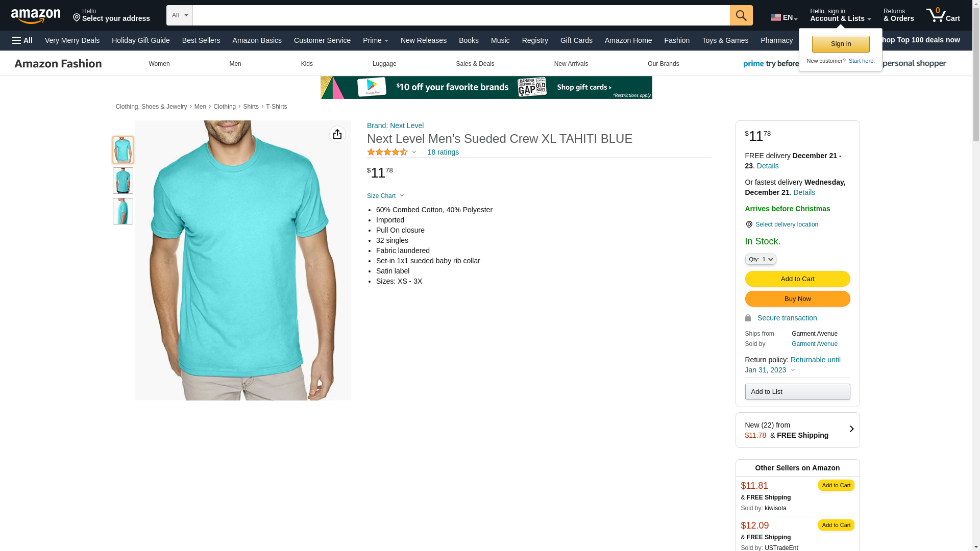This screenshot has height=551, width=980.
Task: Click inside the search input field
Action: click(460, 15)
